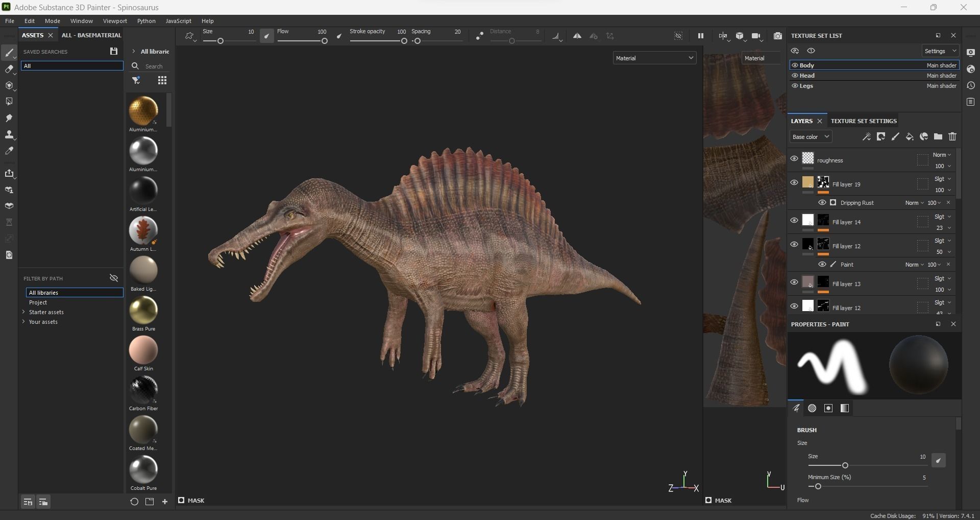Open the camera projection cube icon
The width and height of the screenshot is (980, 520).
740,36
